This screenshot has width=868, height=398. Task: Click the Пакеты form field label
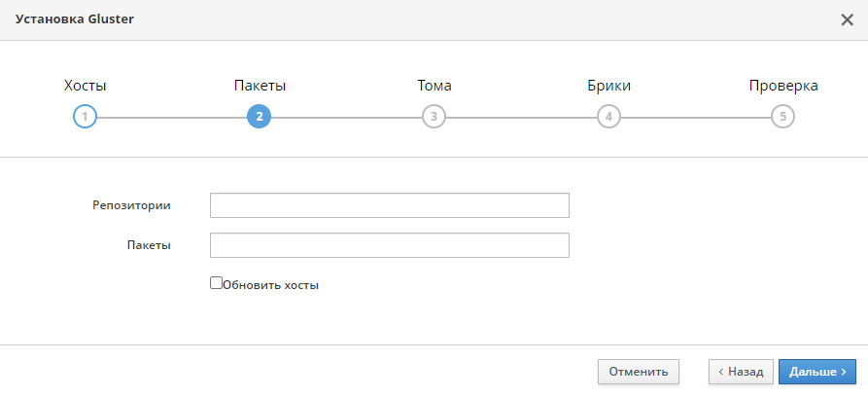click(x=149, y=245)
